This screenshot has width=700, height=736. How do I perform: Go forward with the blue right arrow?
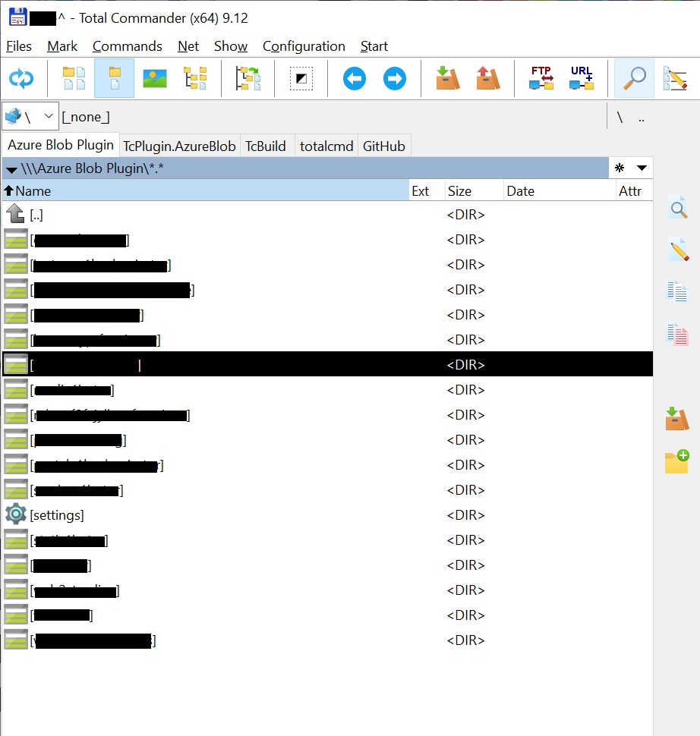(395, 78)
